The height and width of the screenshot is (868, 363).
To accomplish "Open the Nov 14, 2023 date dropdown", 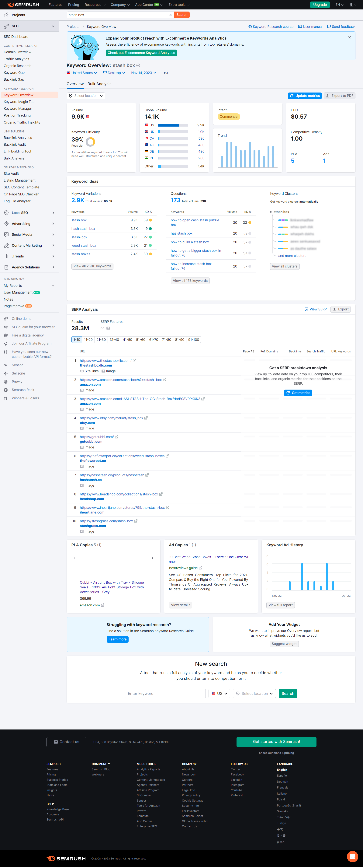I will click(143, 73).
